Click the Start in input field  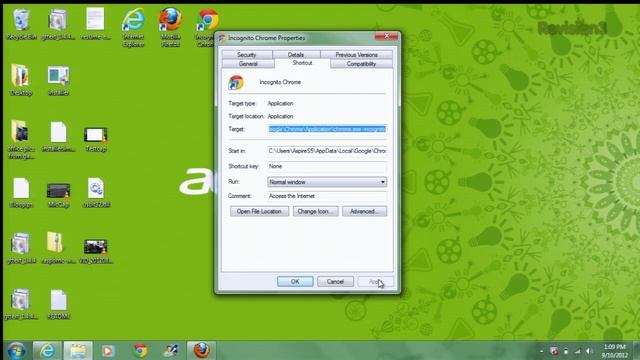tap(327, 151)
